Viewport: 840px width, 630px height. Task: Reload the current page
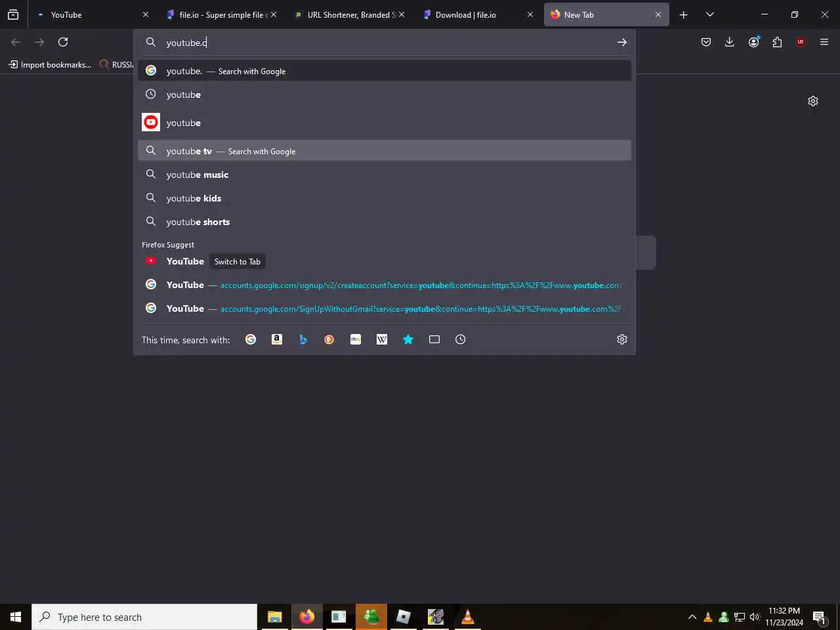[x=63, y=42]
